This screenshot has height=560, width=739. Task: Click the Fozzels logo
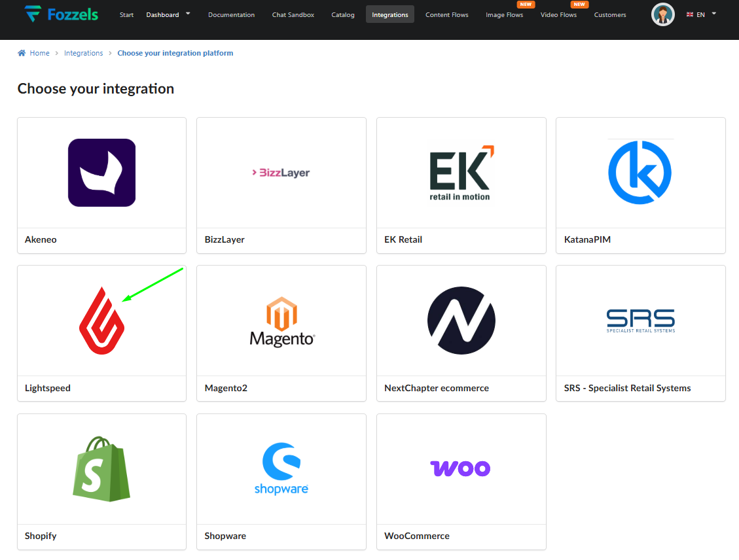click(62, 14)
